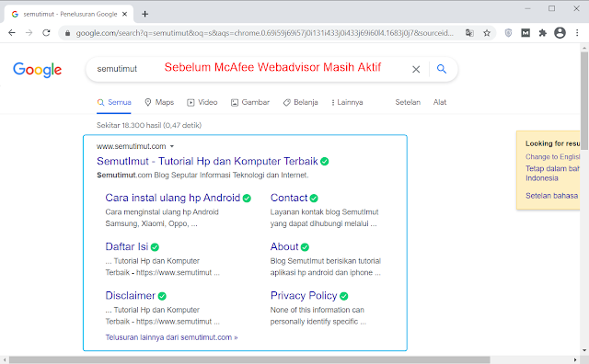
Task: Open the Alat tools option
Action: point(440,102)
